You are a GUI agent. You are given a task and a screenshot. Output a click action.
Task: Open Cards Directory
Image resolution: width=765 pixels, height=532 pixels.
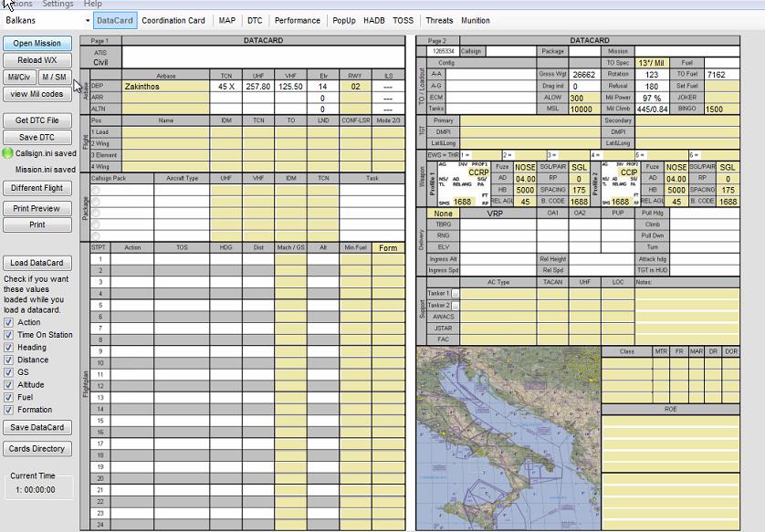[37, 449]
